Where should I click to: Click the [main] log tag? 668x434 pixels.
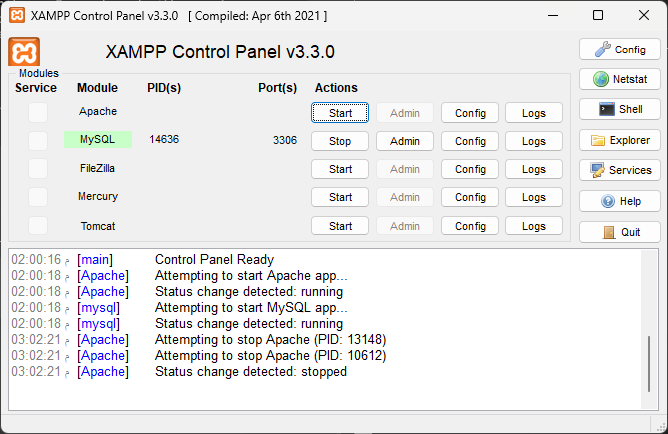(95, 259)
